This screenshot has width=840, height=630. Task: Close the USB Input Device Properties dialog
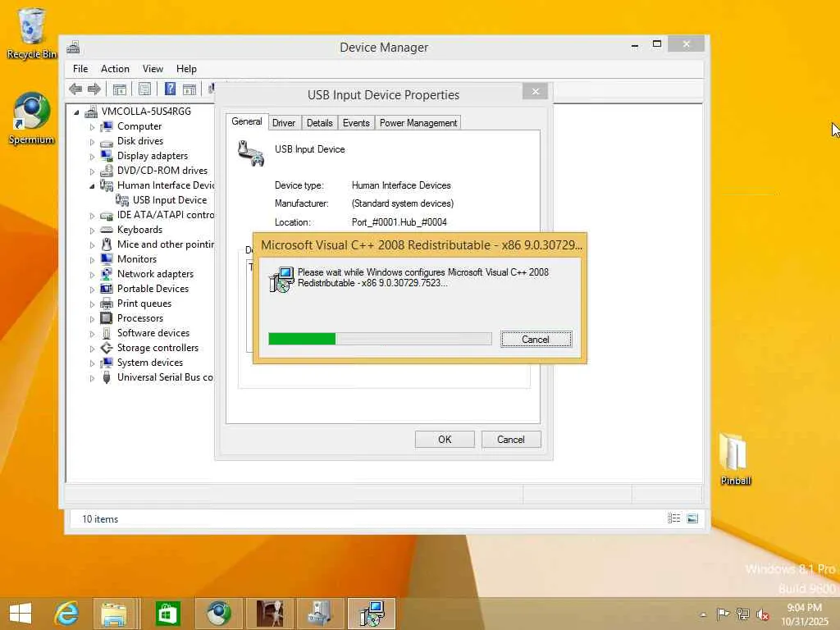pos(535,92)
